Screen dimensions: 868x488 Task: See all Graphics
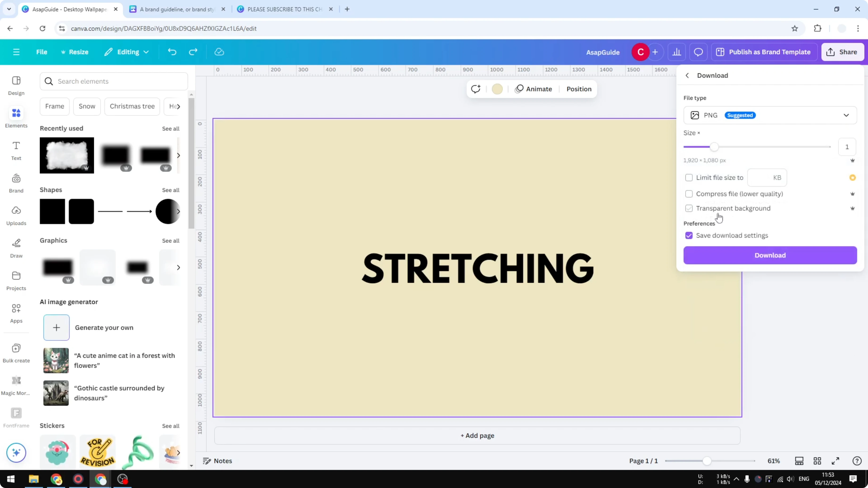(x=171, y=240)
